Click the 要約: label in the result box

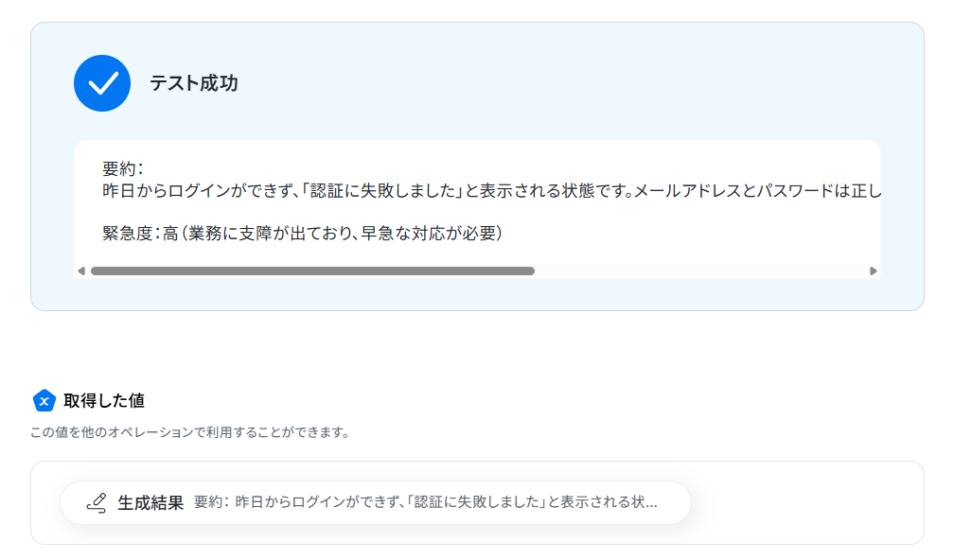pos(123,168)
